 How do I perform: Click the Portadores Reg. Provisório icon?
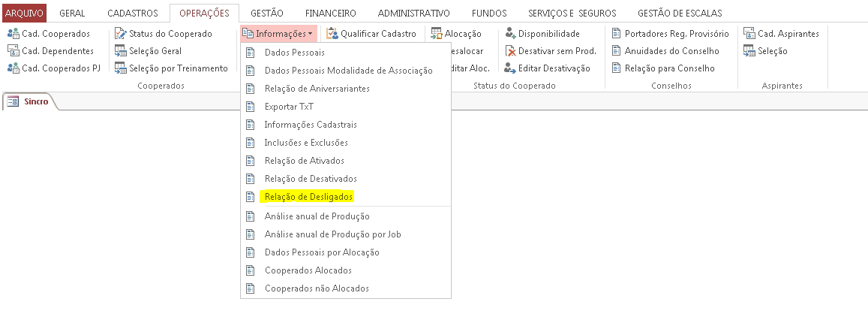[x=617, y=34]
